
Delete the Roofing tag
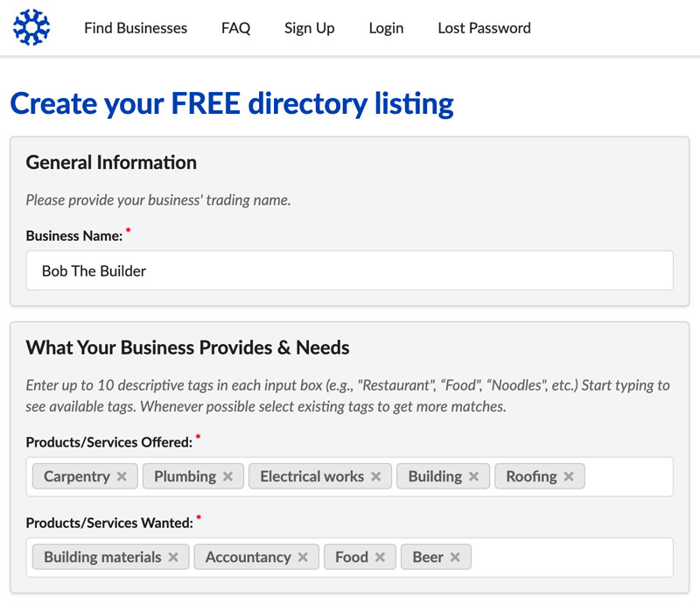(x=568, y=476)
